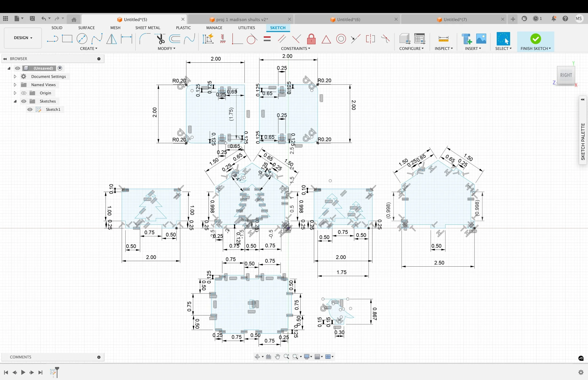
Task: Click the Trim scissors tool
Action: click(x=160, y=39)
